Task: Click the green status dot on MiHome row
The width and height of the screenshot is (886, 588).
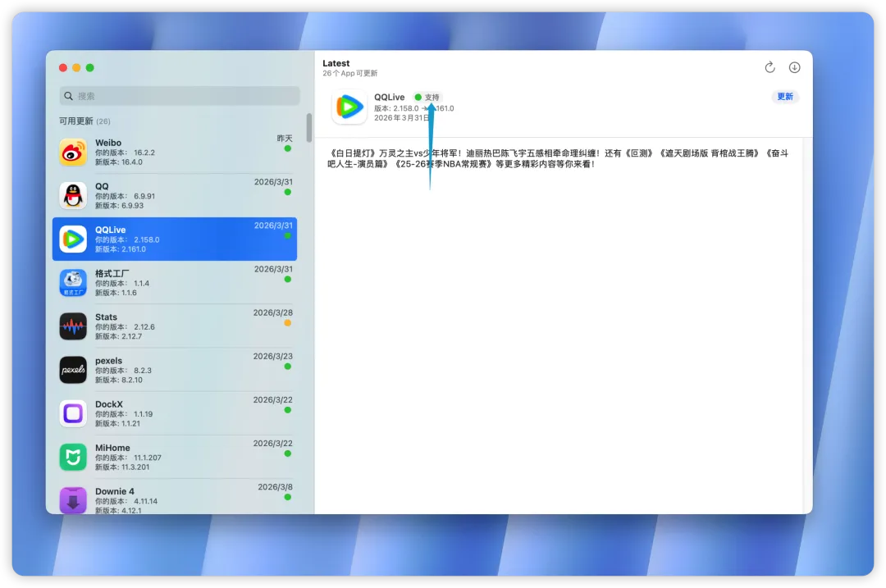Action: [x=288, y=454]
